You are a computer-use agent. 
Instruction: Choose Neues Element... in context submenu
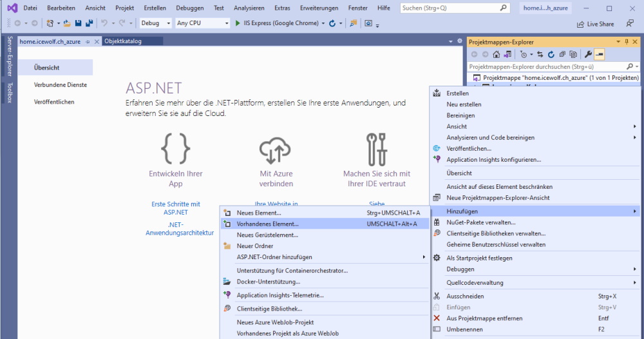point(325,213)
